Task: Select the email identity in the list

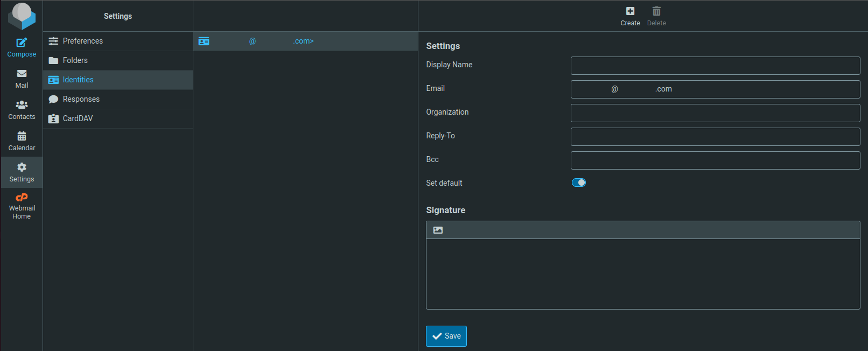Action: point(305,41)
